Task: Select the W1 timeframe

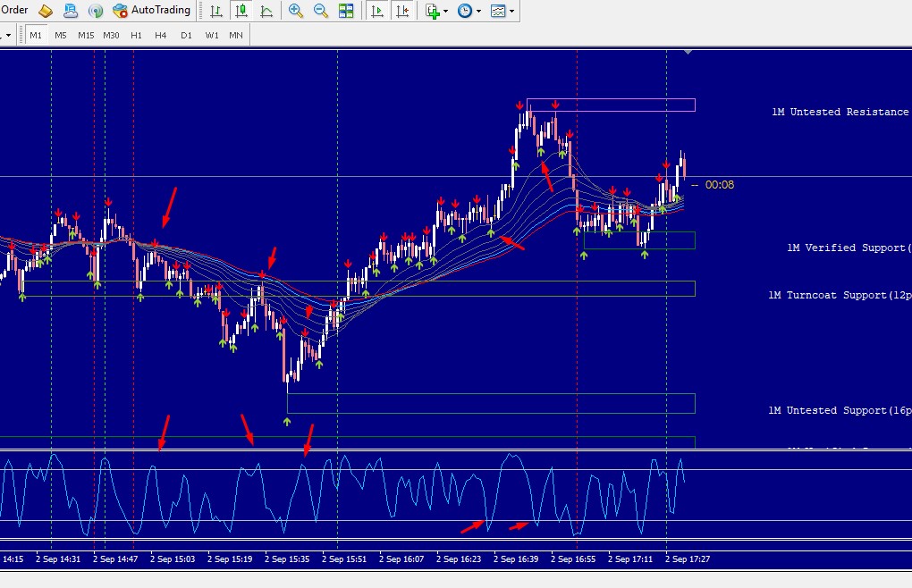Action: click(x=212, y=35)
